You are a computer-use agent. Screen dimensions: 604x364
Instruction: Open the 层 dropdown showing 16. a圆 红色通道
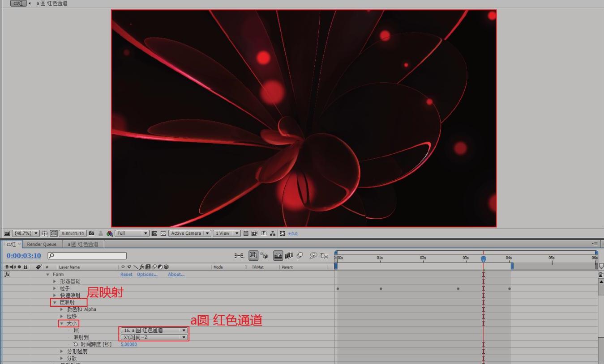click(154, 330)
